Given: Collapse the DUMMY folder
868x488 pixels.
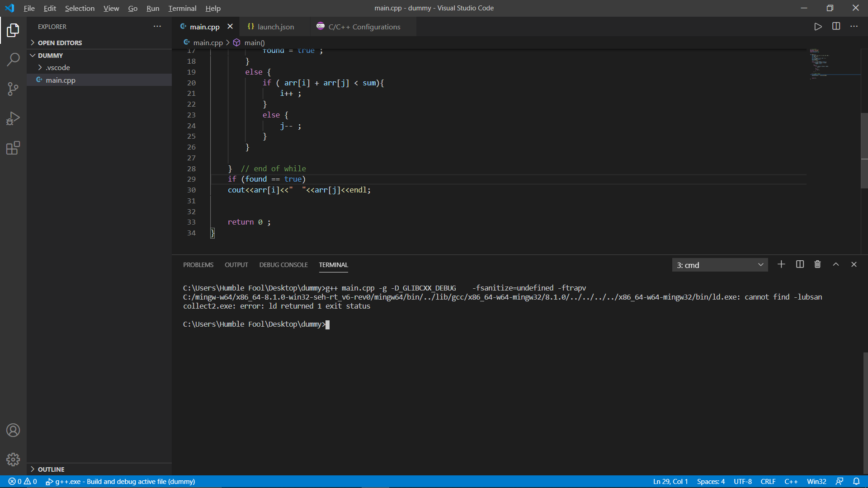Looking at the screenshot, I should (33, 55).
